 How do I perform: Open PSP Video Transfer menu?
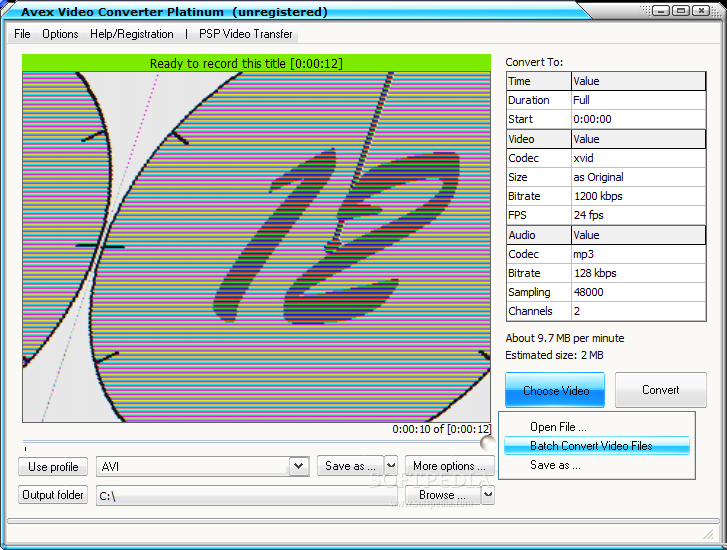[245, 34]
